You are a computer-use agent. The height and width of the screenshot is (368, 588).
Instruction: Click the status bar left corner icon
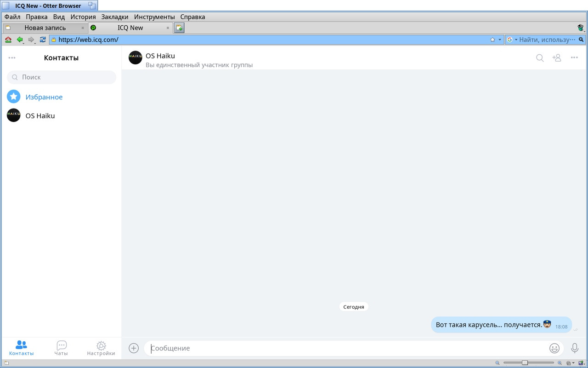point(6,363)
